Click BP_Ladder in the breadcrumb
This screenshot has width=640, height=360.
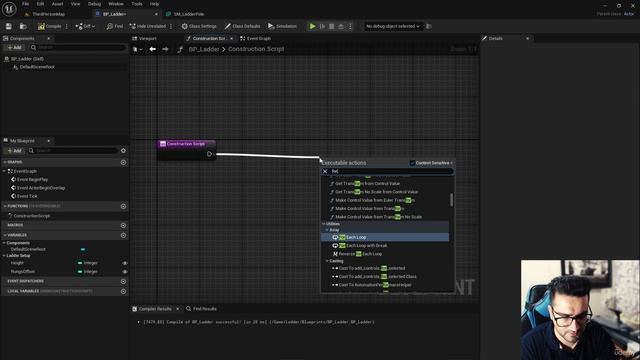pos(204,49)
